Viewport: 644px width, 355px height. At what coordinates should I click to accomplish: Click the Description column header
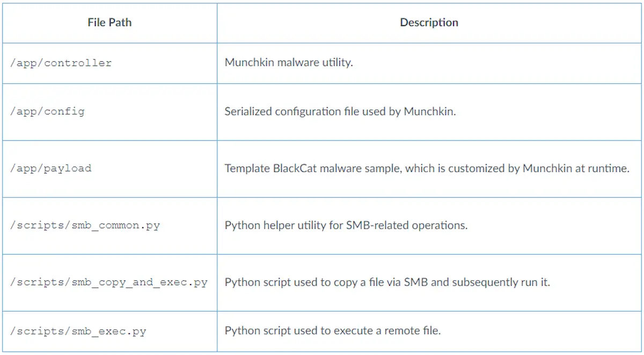point(429,23)
